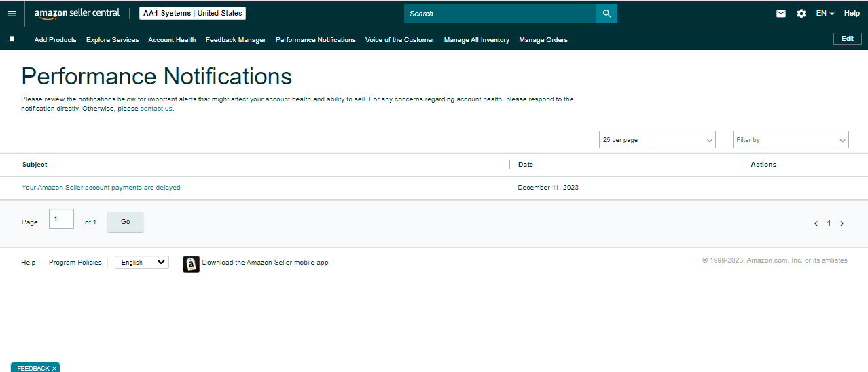
Task: Close the Feedback tab with its X
Action: [54, 369]
